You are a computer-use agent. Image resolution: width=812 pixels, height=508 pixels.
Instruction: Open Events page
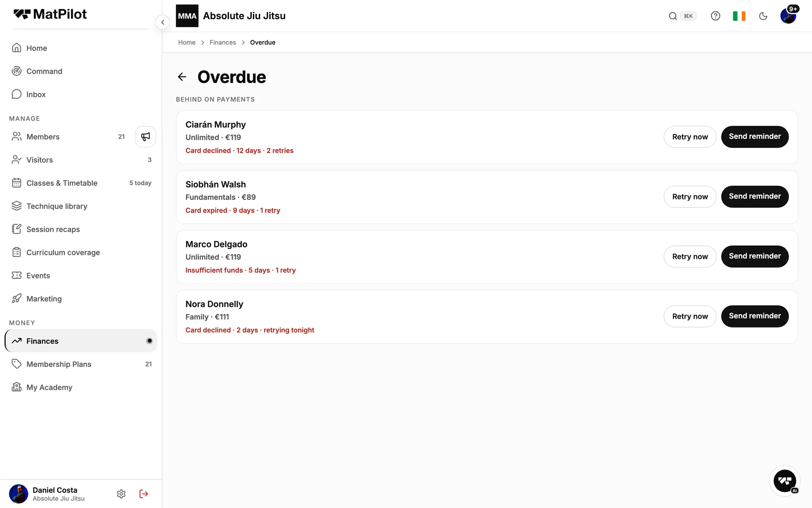pos(81,276)
